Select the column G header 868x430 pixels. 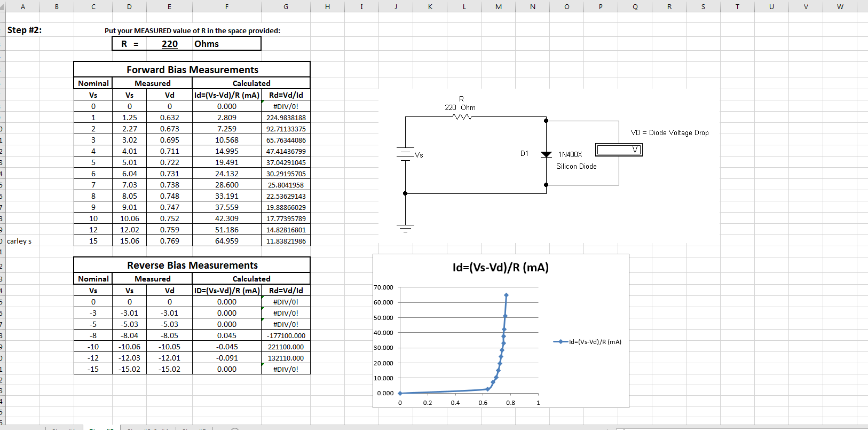286,6
